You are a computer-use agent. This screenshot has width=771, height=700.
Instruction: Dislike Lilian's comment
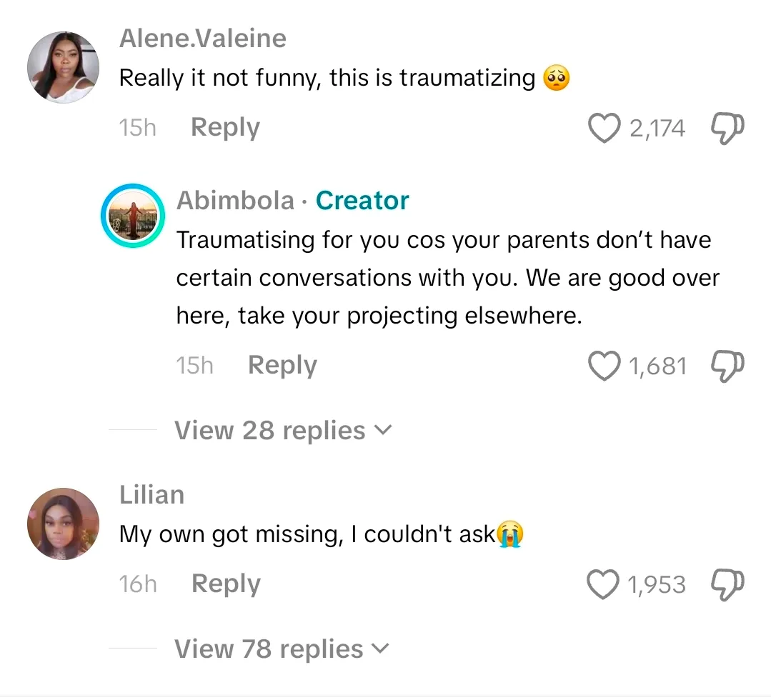click(x=728, y=585)
